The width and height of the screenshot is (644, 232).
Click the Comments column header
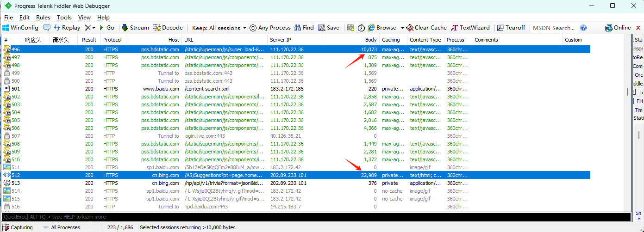517,40
